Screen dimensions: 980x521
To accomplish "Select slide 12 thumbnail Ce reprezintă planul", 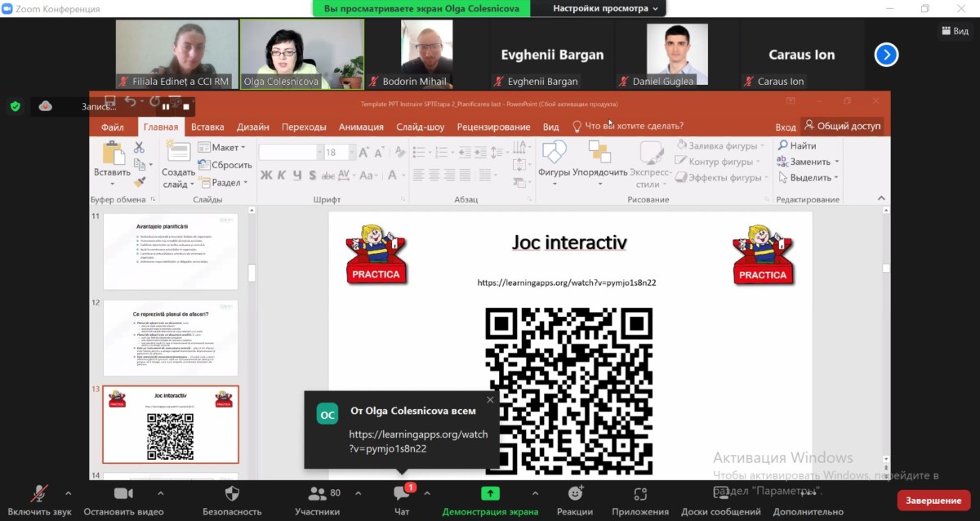I will coord(171,338).
